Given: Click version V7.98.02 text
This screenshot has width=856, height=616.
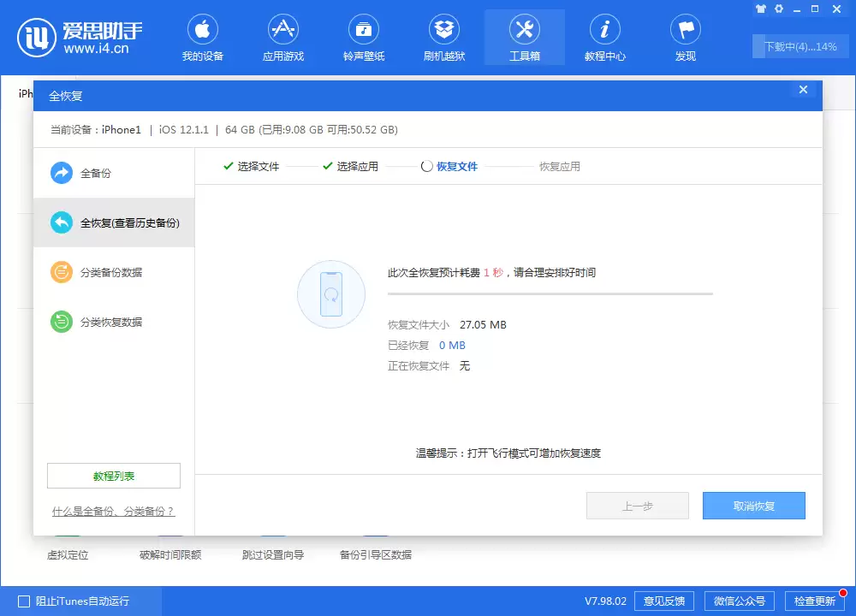Looking at the screenshot, I should click(x=605, y=601).
